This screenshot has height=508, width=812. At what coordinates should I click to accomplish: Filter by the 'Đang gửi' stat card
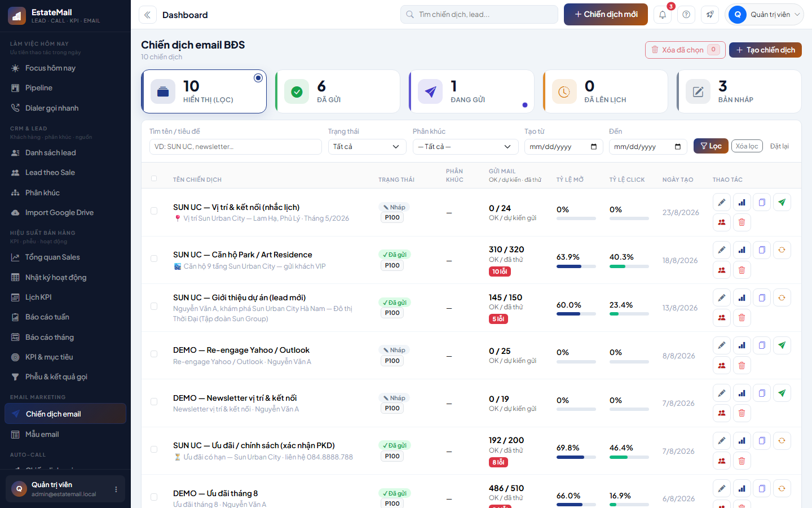(x=471, y=91)
